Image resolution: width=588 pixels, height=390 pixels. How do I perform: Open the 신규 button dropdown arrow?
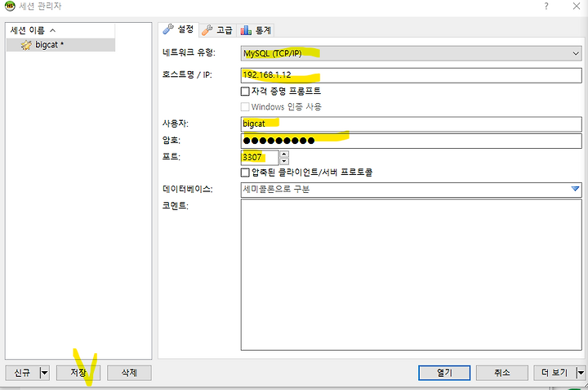[45, 373]
